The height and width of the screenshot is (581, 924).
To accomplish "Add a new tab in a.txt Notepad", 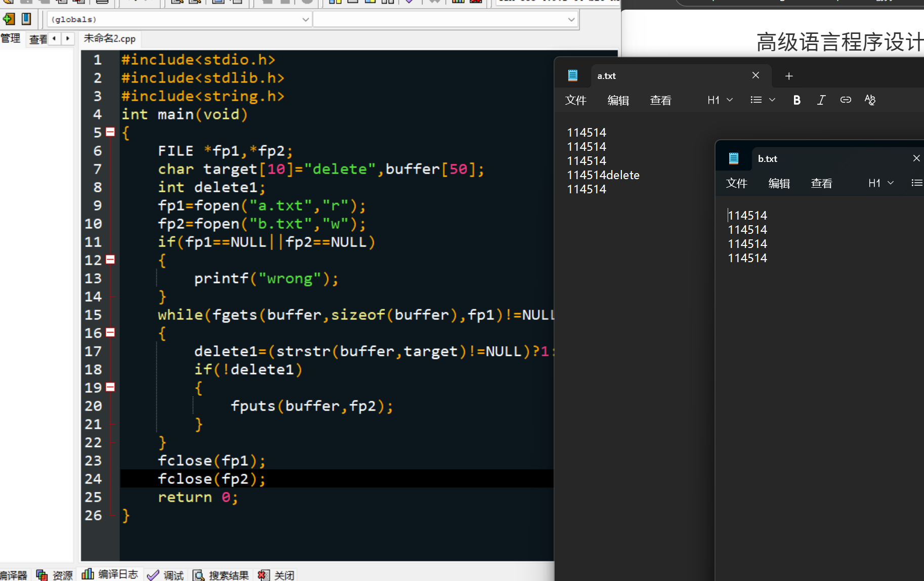I will (x=789, y=76).
